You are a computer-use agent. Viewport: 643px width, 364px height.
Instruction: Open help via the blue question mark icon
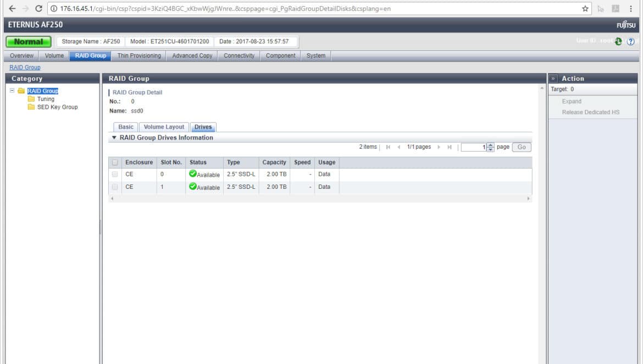(x=631, y=41)
